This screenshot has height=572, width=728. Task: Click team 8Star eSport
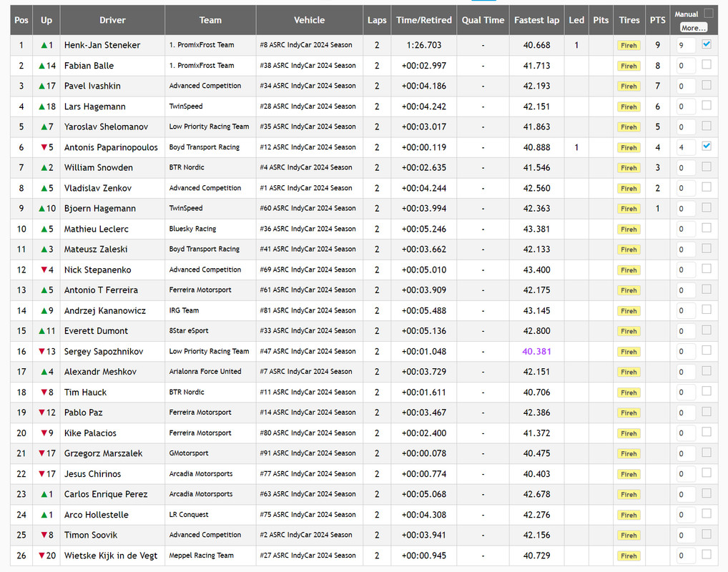(x=189, y=330)
